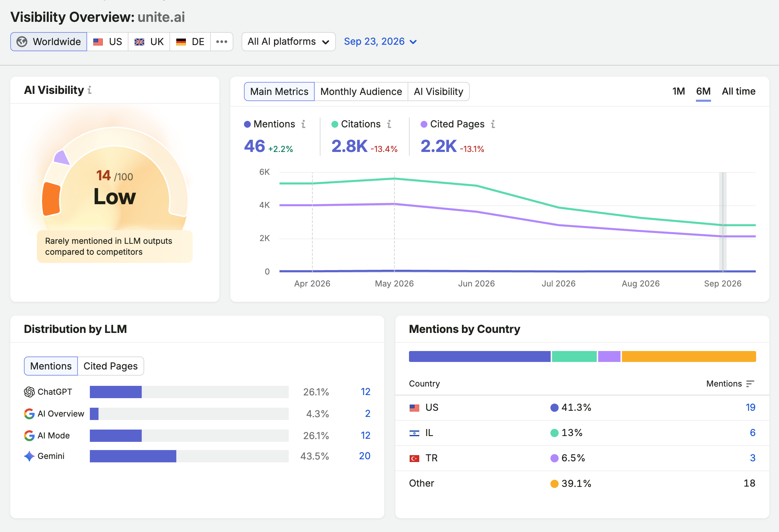
Task: Open TR mentions count 3
Action: click(x=752, y=458)
